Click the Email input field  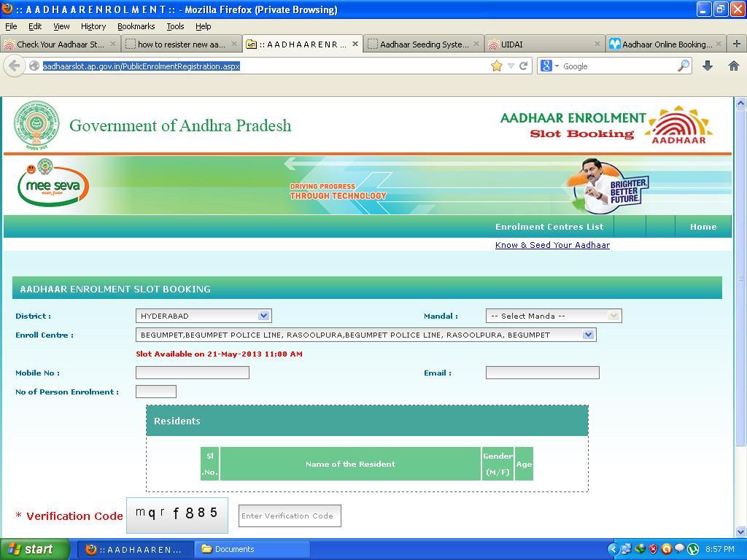[542, 373]
